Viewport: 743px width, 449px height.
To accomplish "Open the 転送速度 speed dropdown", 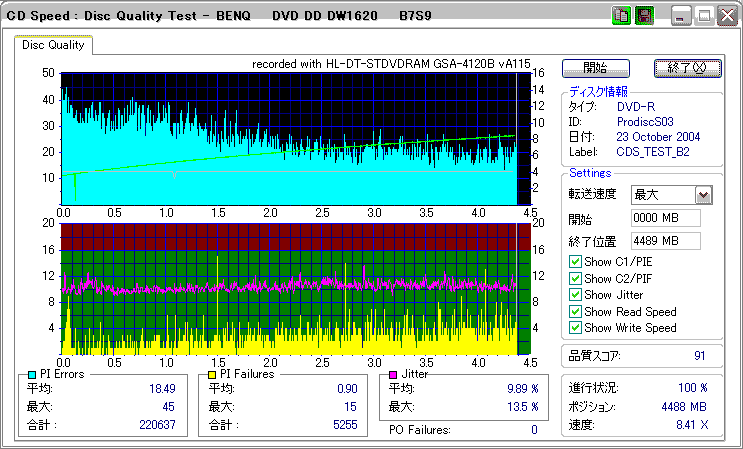I will [x=703, y=194].
